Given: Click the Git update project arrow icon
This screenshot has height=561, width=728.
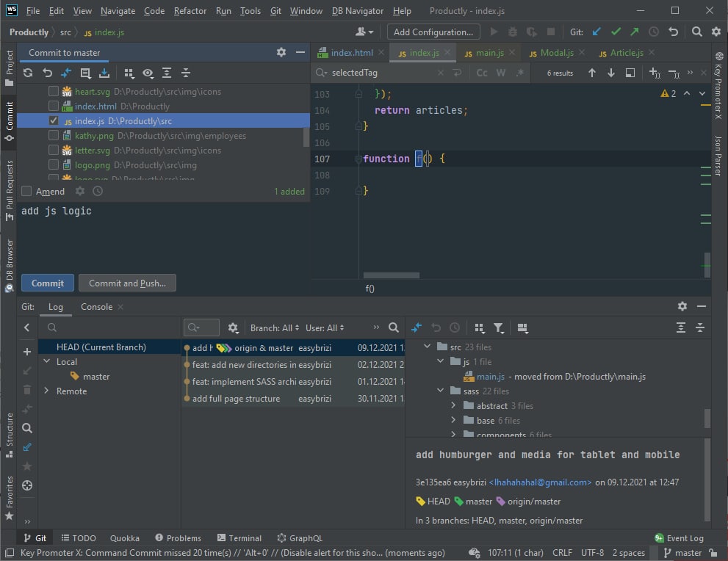Looking at the screenshot, I should pos(597,32).
